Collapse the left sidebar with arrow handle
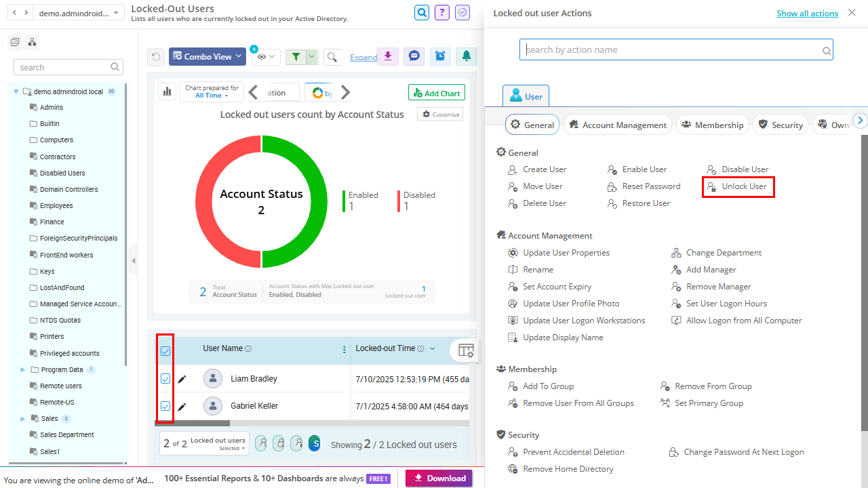Image resolution: width=868 pixels, height=488 pixels. (x=134, y=260)
